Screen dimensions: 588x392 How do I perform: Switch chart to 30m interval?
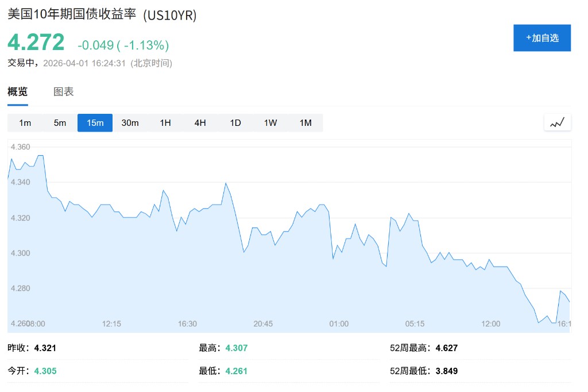click(x=130, y=122)
